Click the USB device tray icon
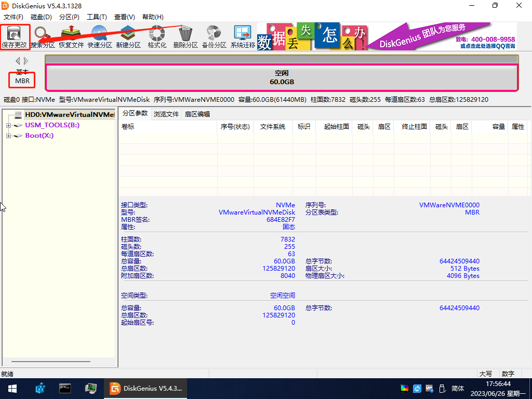 pos(442,389)
